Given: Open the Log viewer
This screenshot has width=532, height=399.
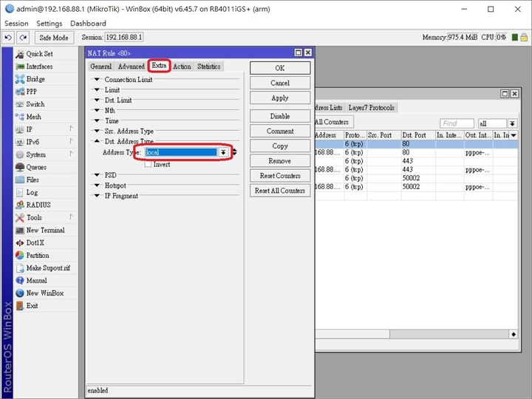Looking at the screenshot, I should [32, 192].
